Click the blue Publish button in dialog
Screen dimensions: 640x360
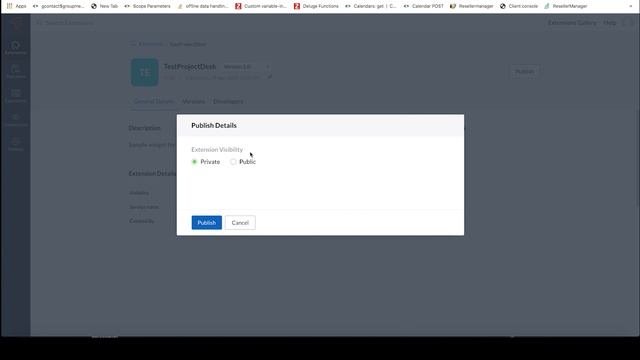point(207,222)
